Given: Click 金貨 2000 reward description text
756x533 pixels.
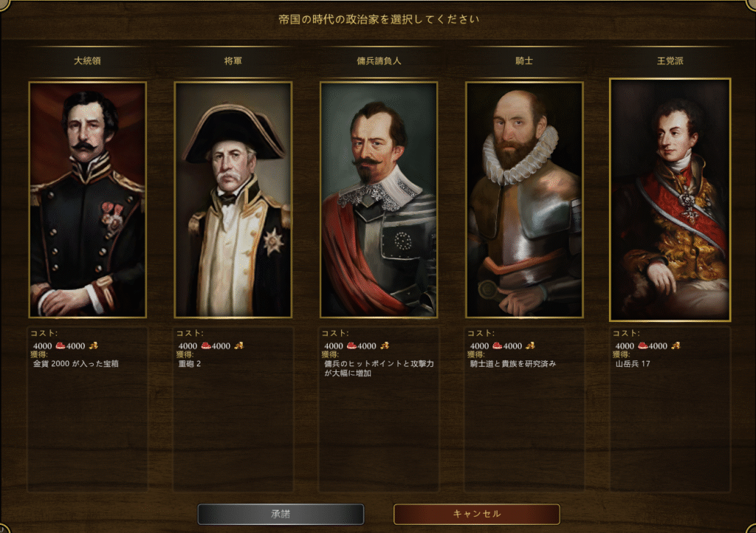Looking at the screenshot, I should click(x=76, y=364).
